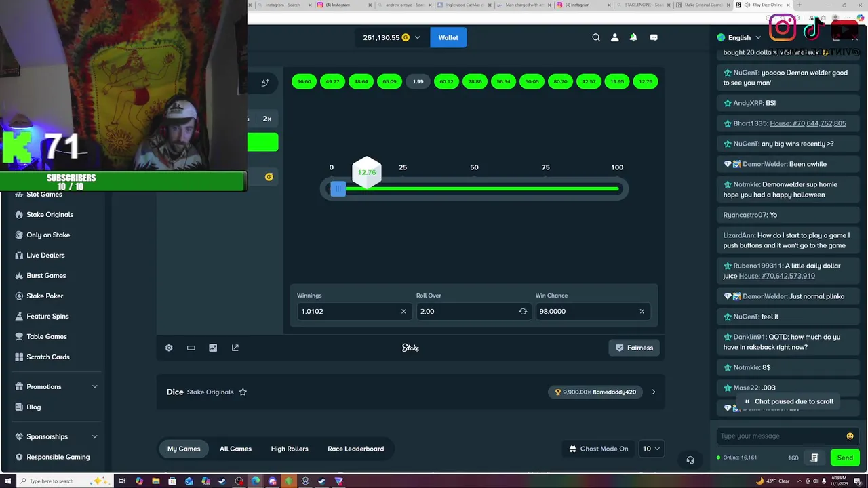
Task: Favorite the Dice game with the star
Action: pos(243,392)
